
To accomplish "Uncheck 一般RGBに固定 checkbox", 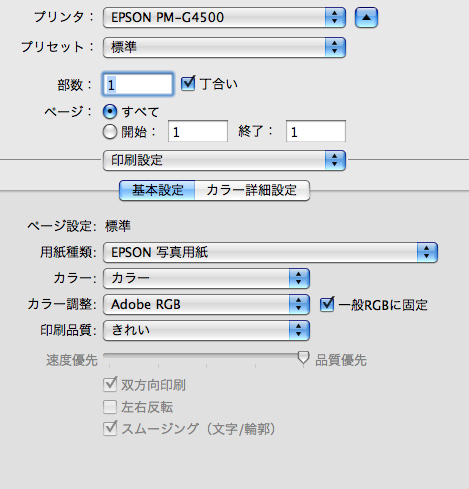I will pos(327,304).
